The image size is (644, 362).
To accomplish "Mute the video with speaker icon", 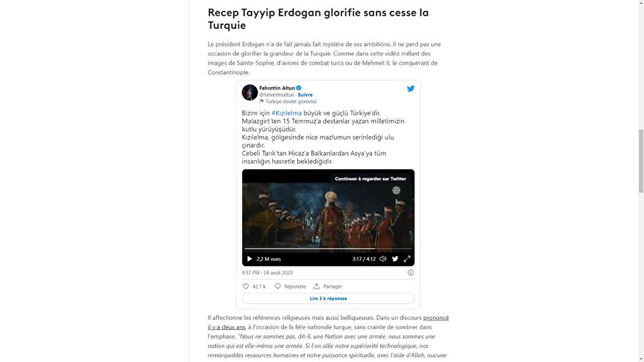I will coord(383,259).
